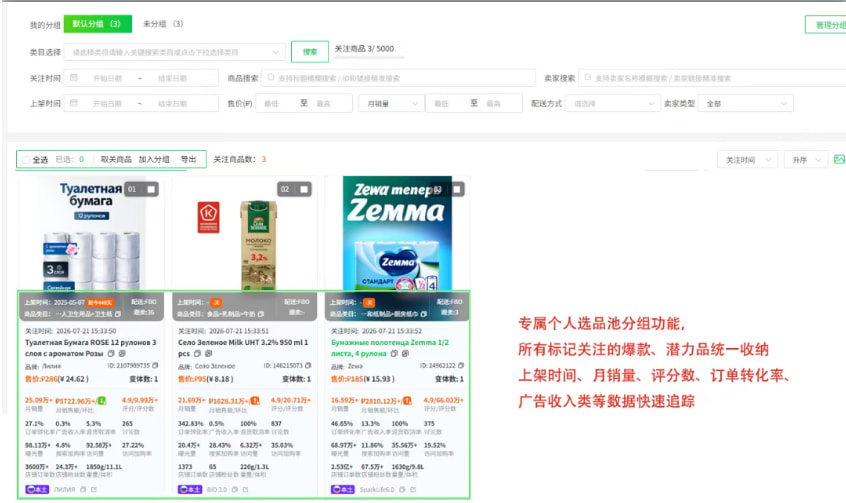
Task: Check the box on product card 02
Action: coord(304,189)
